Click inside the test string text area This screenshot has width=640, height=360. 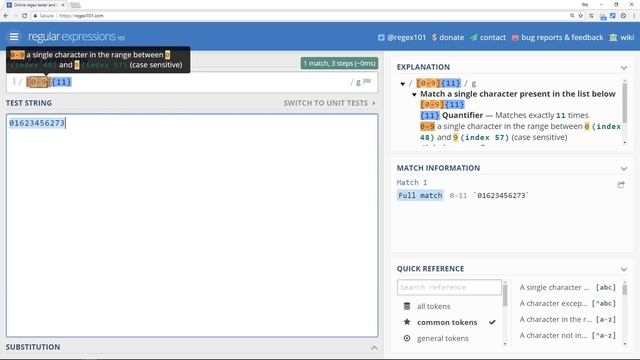[192, 225]
